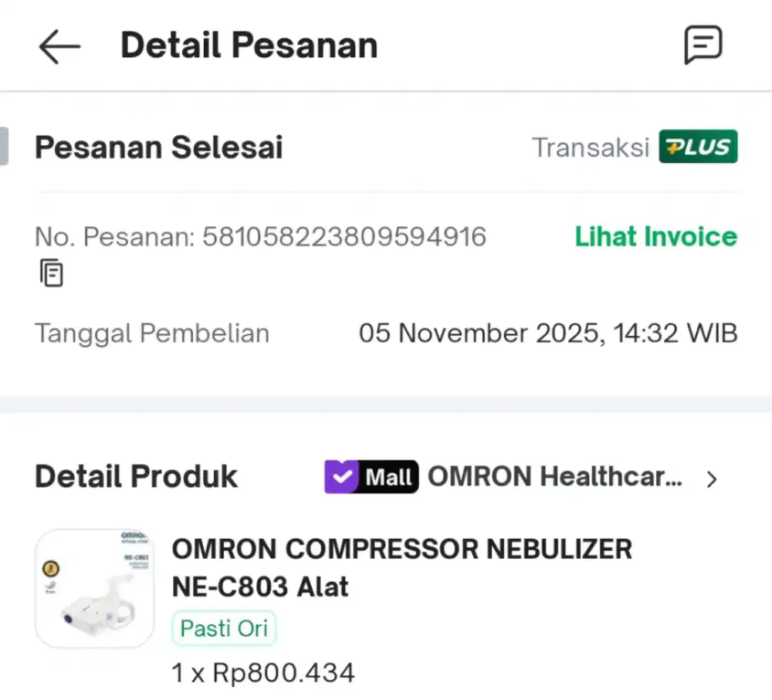Click the Transaksi label beside PLUS

coord(590,147)
